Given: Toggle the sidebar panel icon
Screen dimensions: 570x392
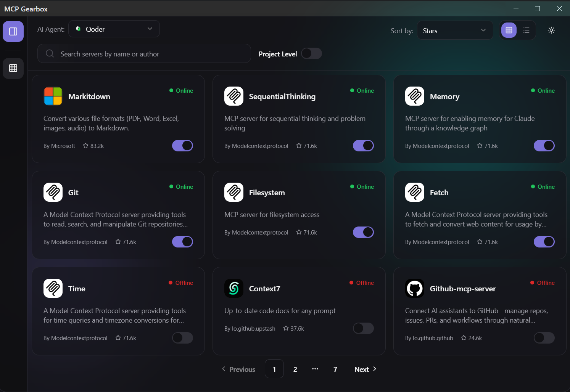Looking at the screenshot, I should 13,31.
